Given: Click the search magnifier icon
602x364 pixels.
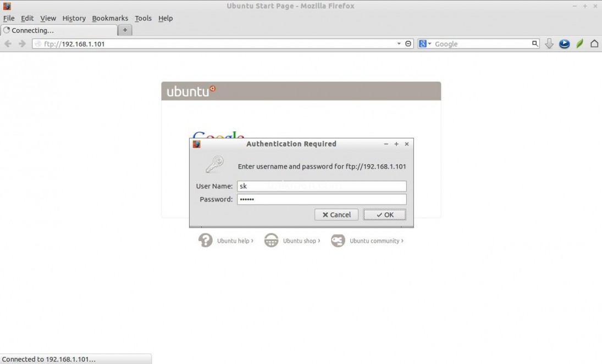Looking at the screenshot, I should click(535, 44).
